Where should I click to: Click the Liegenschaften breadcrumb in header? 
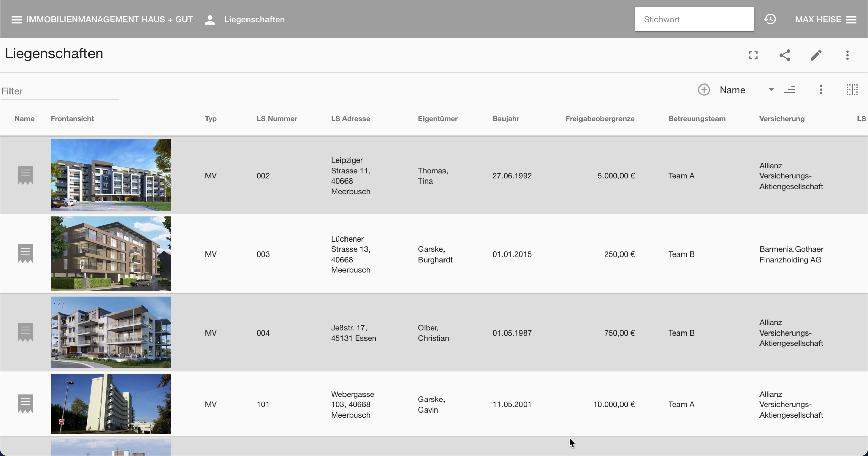click(254, 20)
